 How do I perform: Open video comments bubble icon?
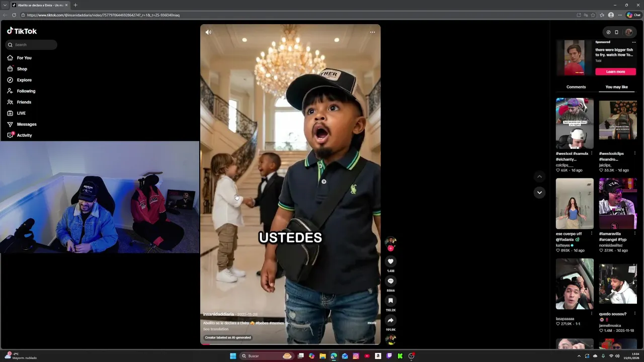tap(390, 281)
